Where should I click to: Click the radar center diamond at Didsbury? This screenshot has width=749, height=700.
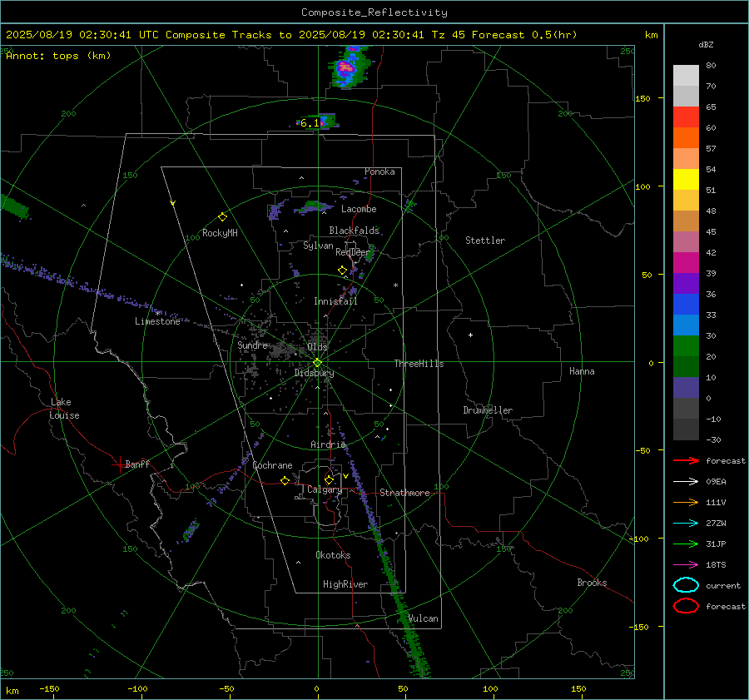[x=317, y=363]
